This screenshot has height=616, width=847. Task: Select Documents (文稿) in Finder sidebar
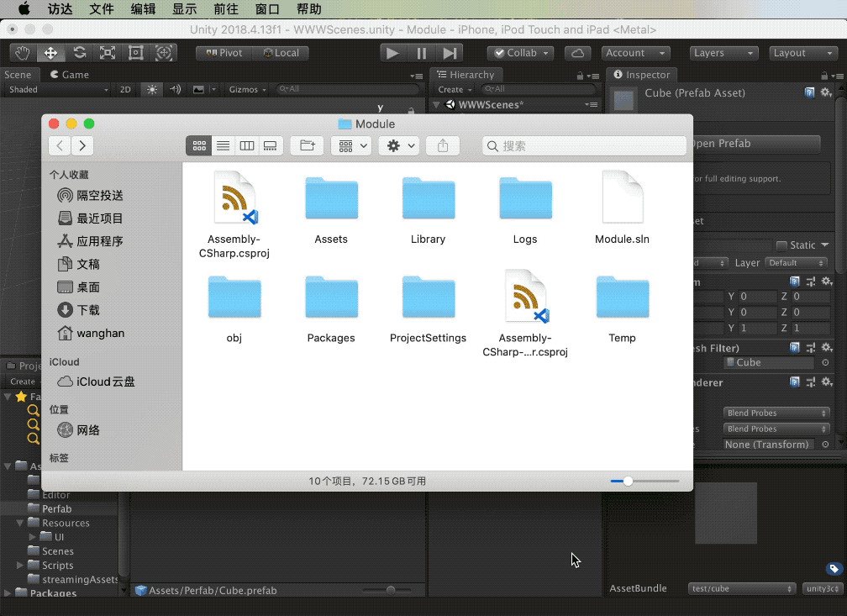coord(79,264)
